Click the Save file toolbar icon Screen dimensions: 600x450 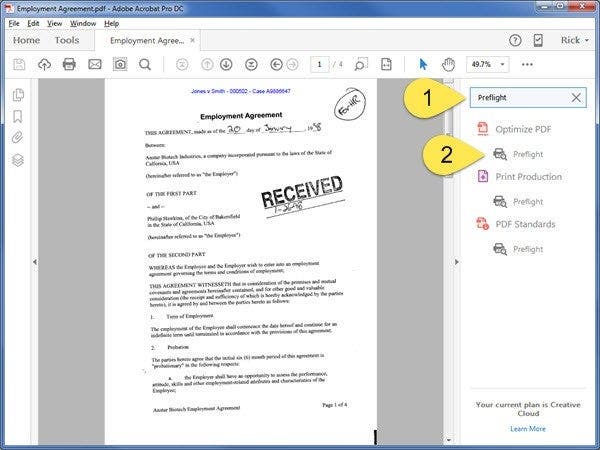point(19,65)
